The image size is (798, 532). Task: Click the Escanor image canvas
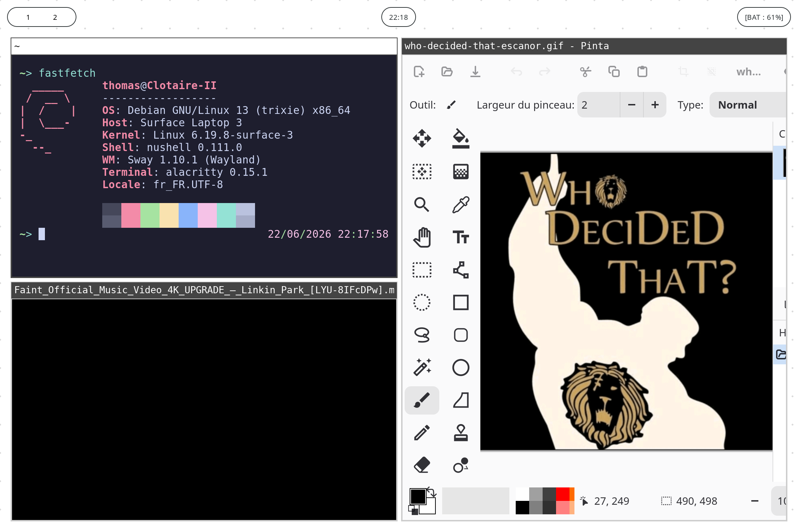click(x=626, y=301)
